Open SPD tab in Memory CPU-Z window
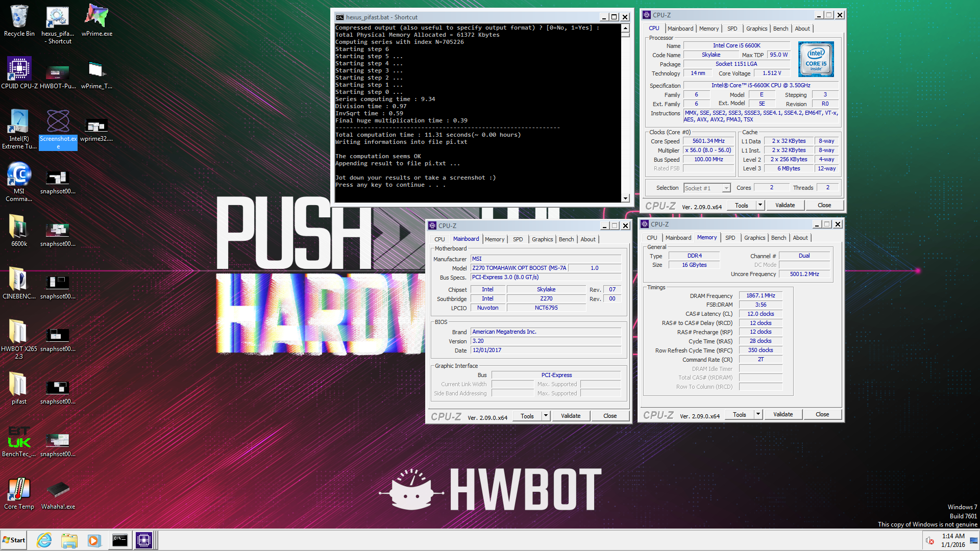This screenshot has width=980, height=551. pos(730,238)
